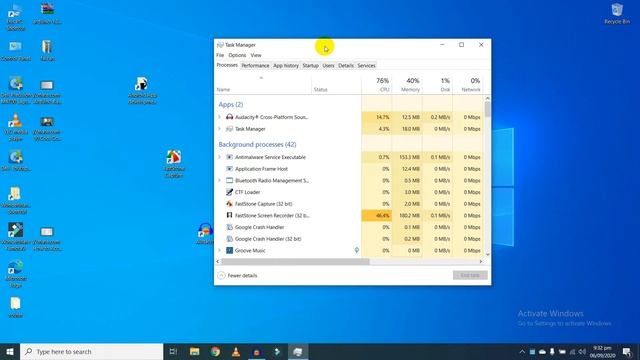Click the Google Crash Handler (32 bit) icon
Viewport: 640px width, 360px height.
point(229,239)
